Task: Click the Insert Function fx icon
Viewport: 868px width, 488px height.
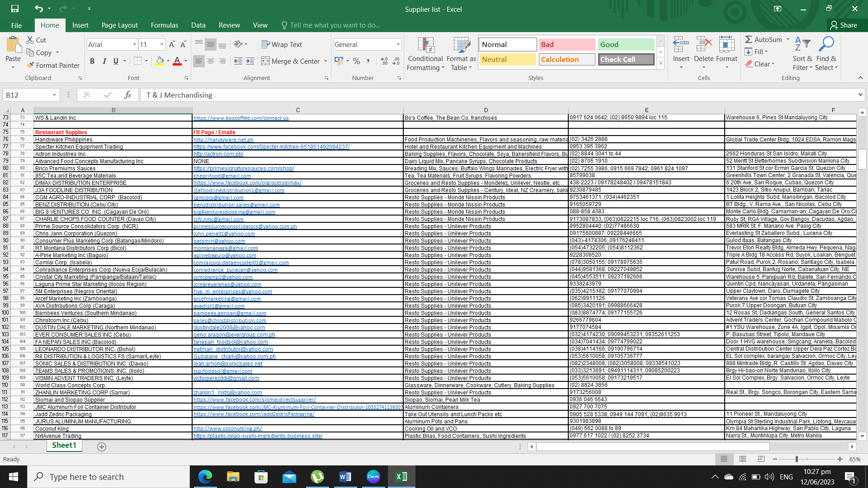Action: (127, 95)
